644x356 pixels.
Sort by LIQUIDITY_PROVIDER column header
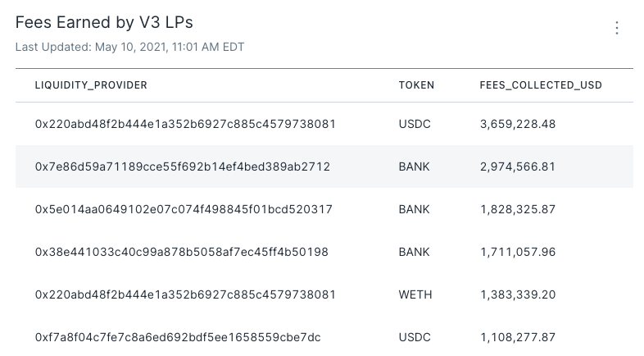click(91, 85)
